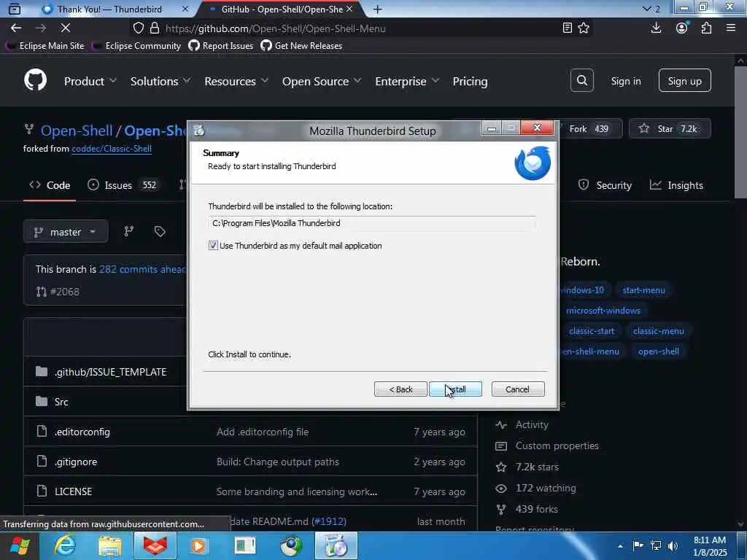Open the Issues tab with 552
Screen dimensions: 747x560
pos(123,185)
